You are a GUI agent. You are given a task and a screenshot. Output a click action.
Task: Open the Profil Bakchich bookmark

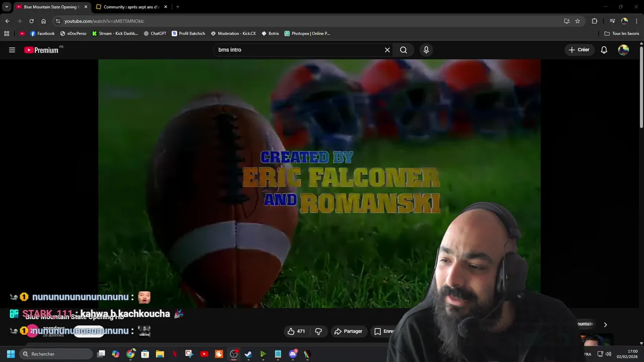click(189, 34)
